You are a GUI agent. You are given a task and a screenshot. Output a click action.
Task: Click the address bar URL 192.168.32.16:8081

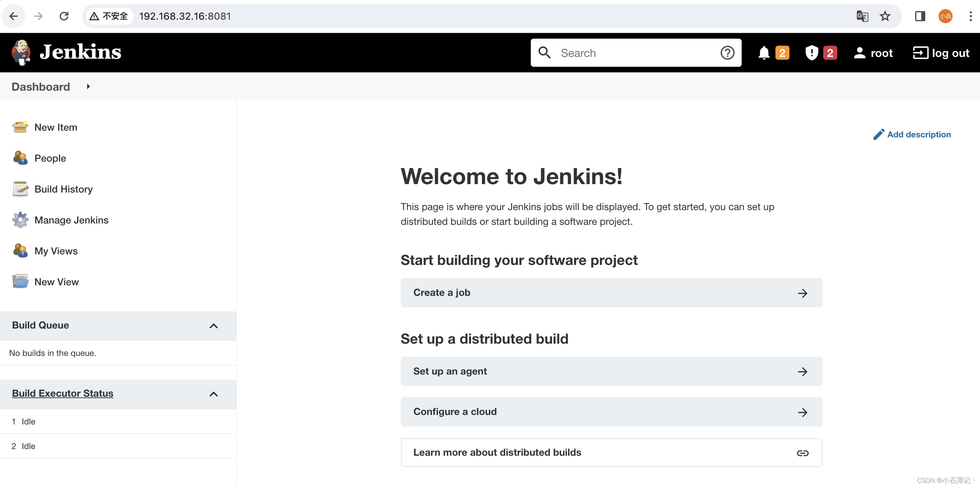pos(185,16)
